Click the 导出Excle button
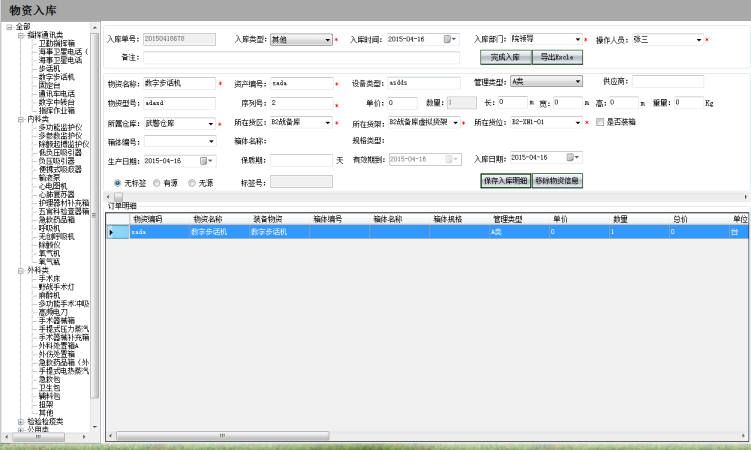 [557, 57]
